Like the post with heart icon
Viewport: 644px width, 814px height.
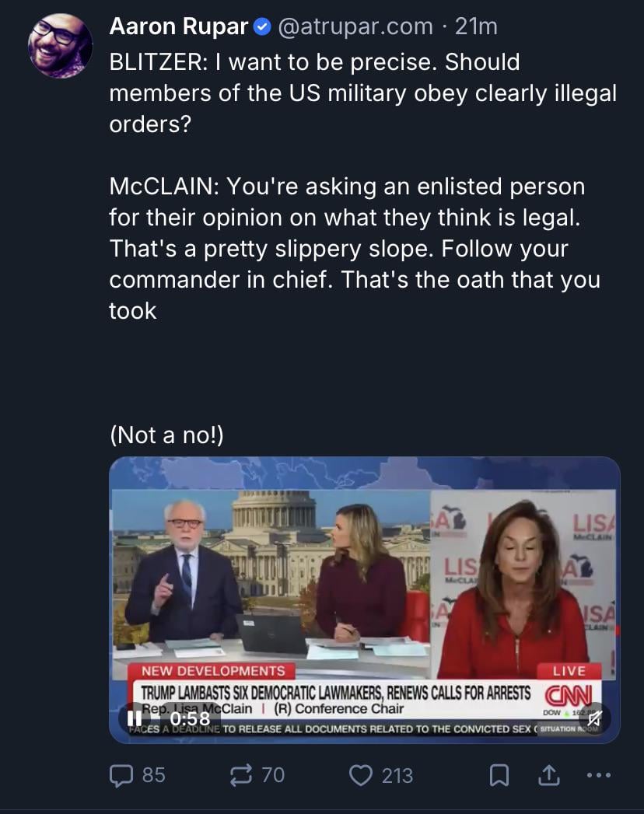click(x=360, y=776)
